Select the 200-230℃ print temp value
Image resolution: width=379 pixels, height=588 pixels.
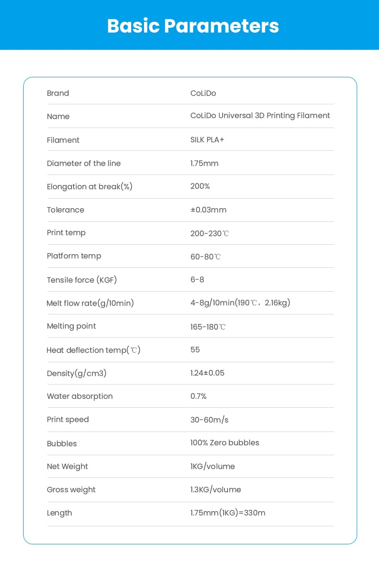[x=209, y=233]
